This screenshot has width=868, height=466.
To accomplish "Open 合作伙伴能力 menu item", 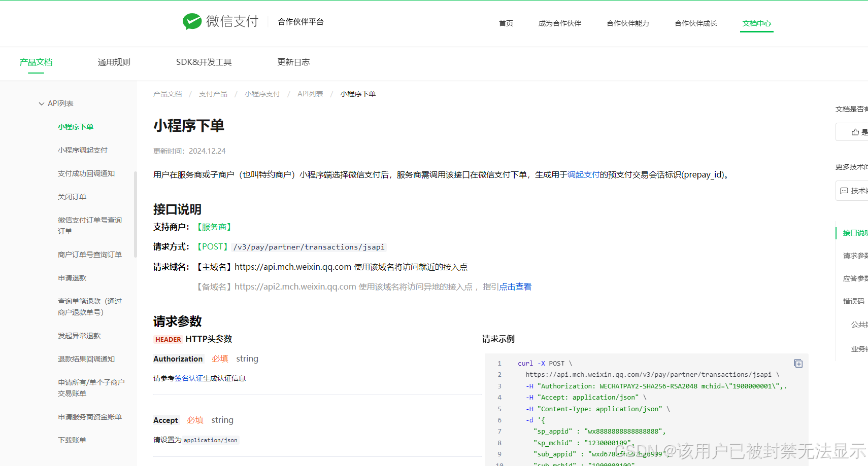I will point(628,23).
